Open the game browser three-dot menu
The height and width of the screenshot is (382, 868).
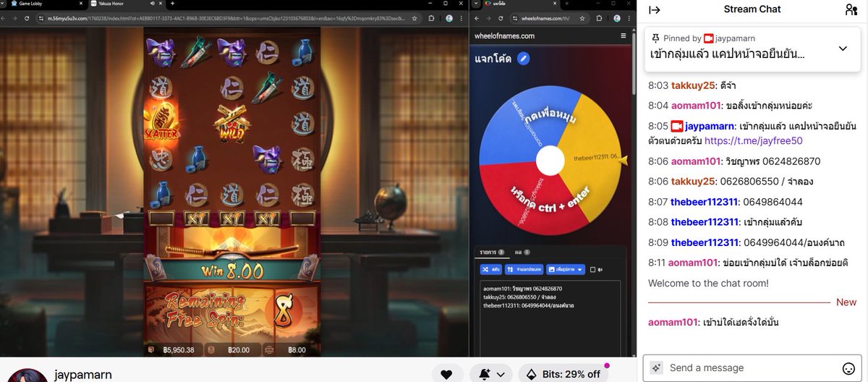point(460,18)
